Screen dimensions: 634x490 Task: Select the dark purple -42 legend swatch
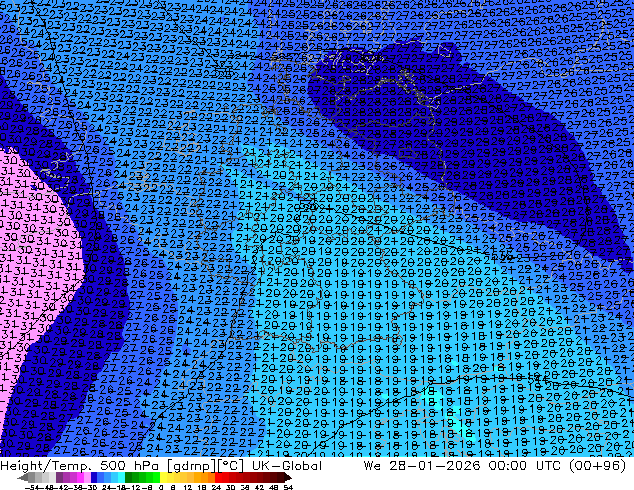(x=59, y=477)
